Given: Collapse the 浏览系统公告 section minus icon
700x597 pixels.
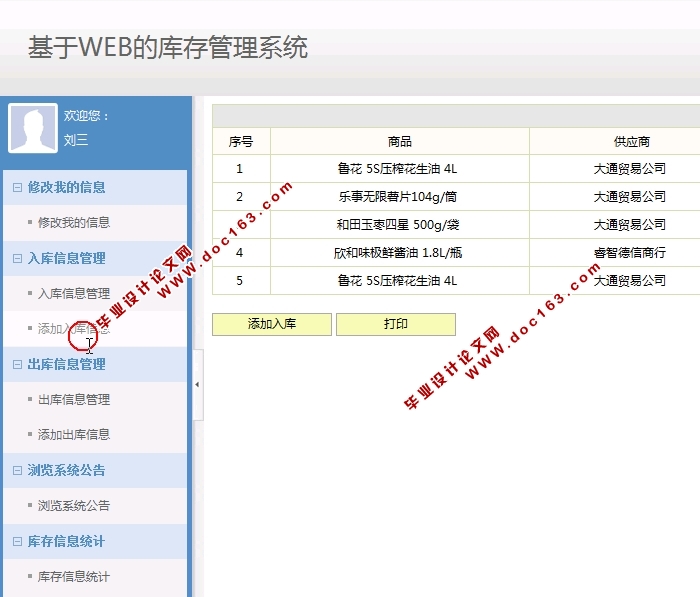Looking at the screenshot, I should tap(17, 471).
